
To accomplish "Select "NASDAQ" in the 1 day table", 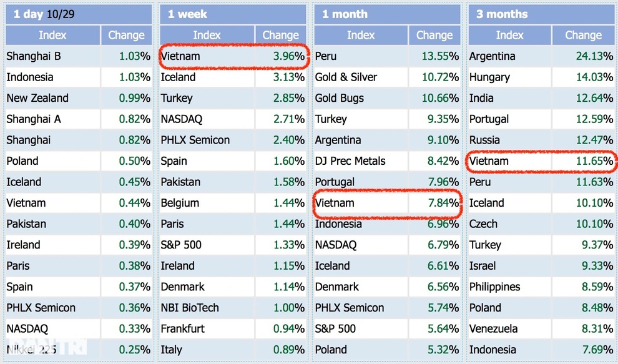I will (x=27, y=328).
